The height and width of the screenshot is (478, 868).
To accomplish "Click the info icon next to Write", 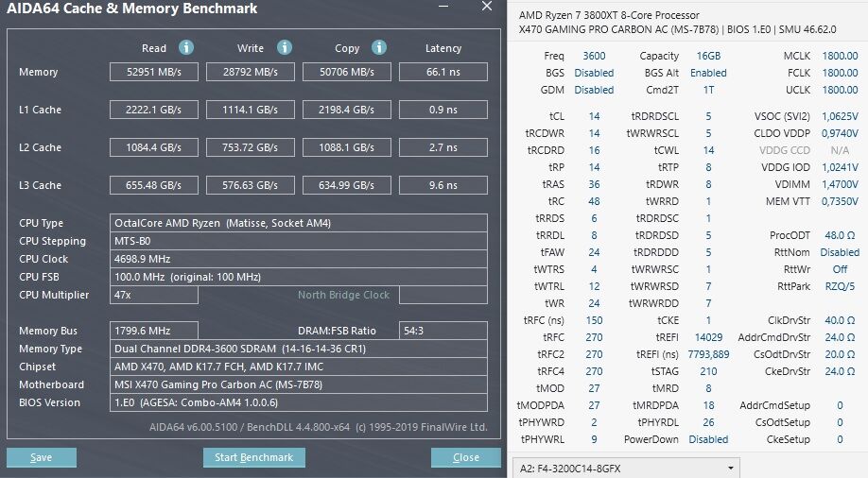I will coord(285,48).
